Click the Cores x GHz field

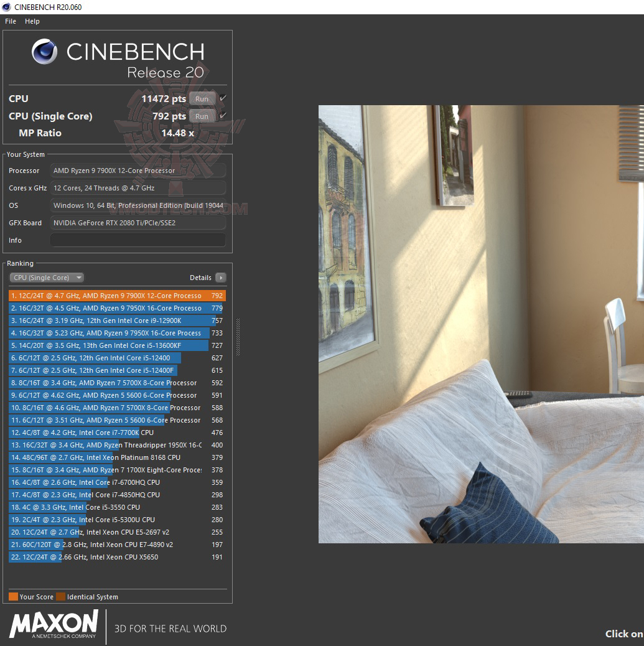138,188
